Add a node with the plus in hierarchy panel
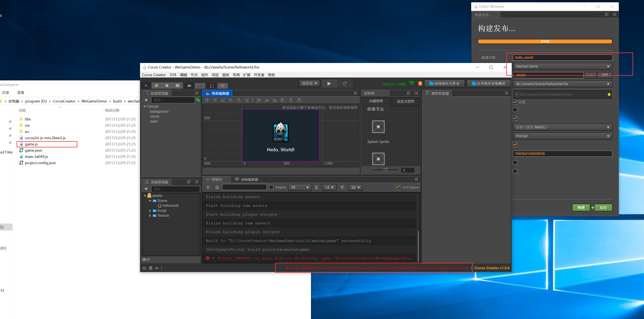Viewport: 644px width, 319px height. 146,100
